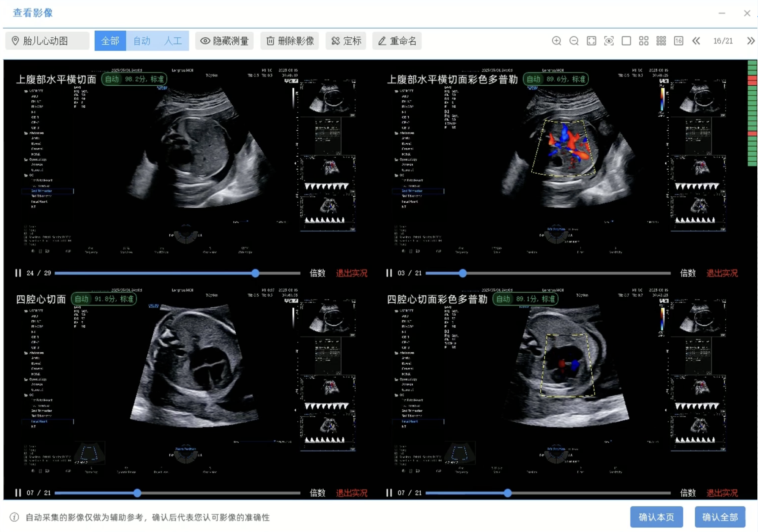Click the 确认本页 button

656,517
